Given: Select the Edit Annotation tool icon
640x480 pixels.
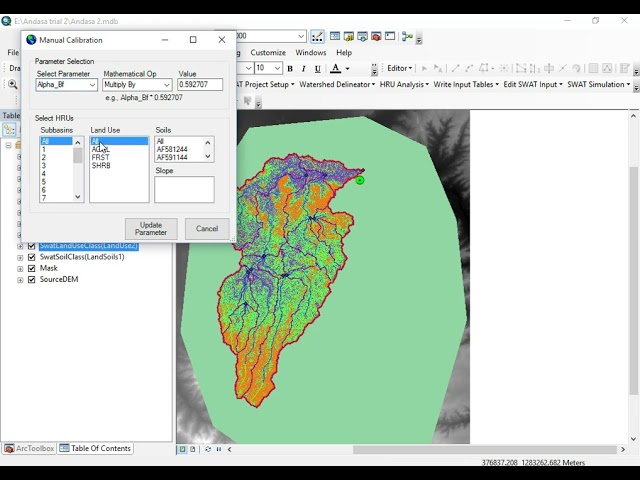Looking at the screenshot, I should tap(438, 68).
